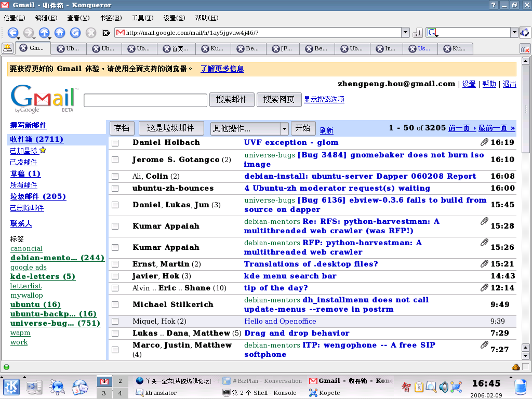Viewport: 532px width, 399px height.
Task: Open the Go (开始) button next to actions
Action: (x=303, y=128)
